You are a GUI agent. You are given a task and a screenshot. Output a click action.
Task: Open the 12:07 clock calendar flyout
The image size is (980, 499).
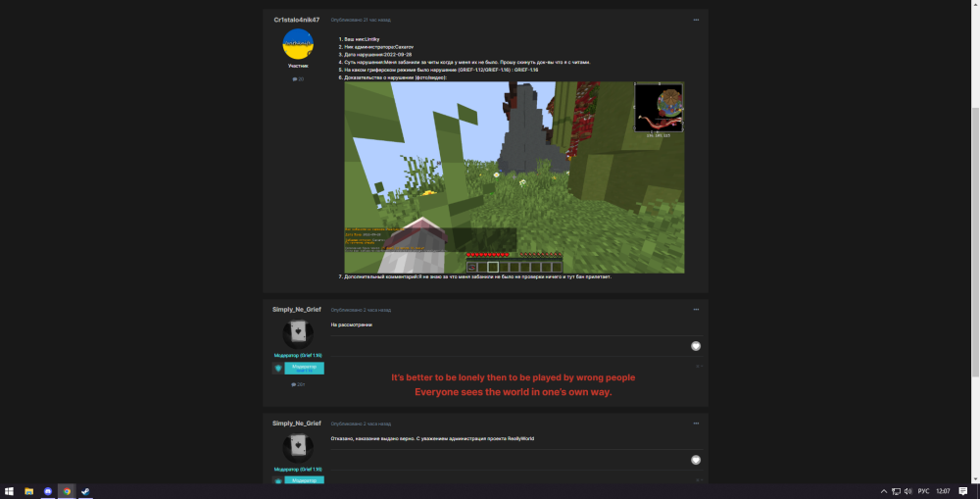pos(943,491)
